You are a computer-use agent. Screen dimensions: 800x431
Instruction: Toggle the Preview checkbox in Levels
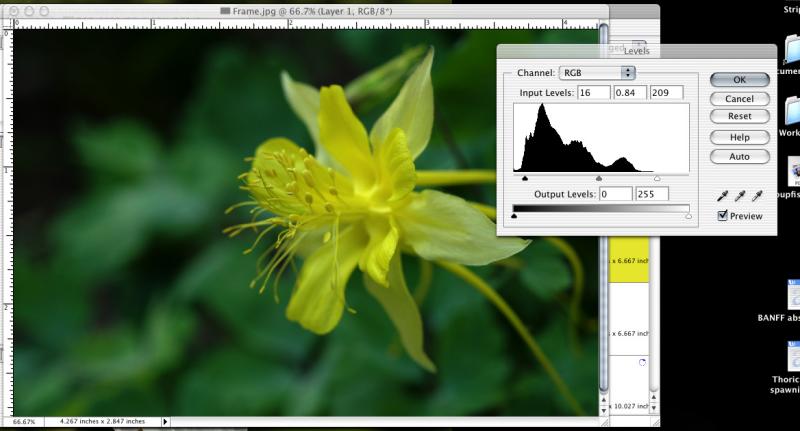722,216
